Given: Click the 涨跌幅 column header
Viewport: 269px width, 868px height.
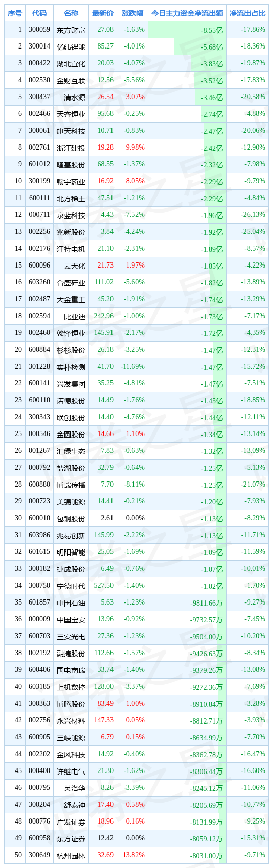Looking at the screenshot, I should pyautogui.click(x=132, y=13).
